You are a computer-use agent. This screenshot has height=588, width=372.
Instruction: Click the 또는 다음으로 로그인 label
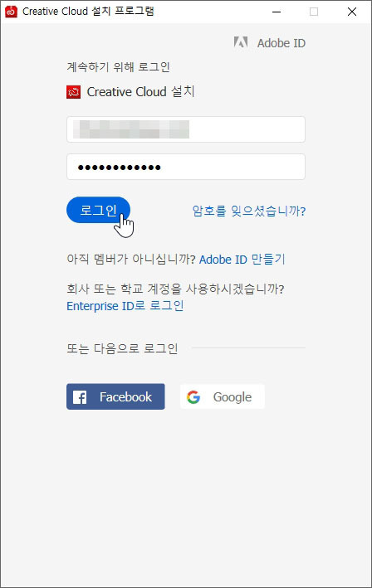[x=122, y=348]
